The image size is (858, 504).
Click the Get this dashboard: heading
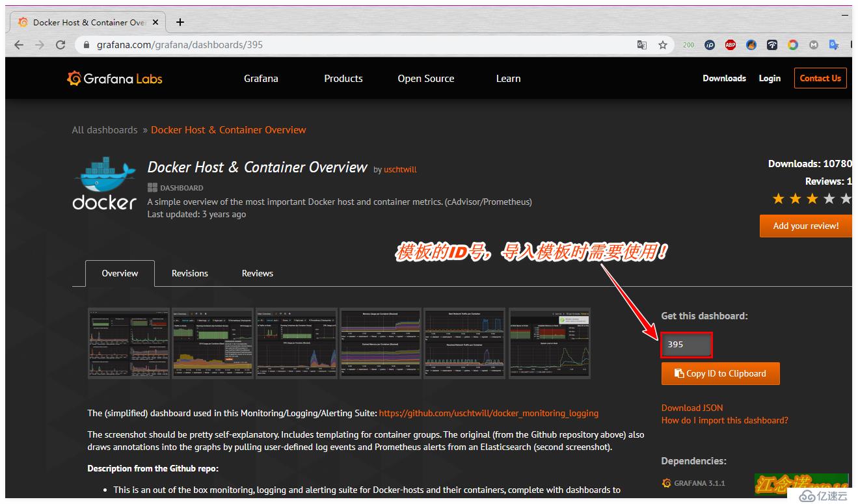(x=704, y=316)
